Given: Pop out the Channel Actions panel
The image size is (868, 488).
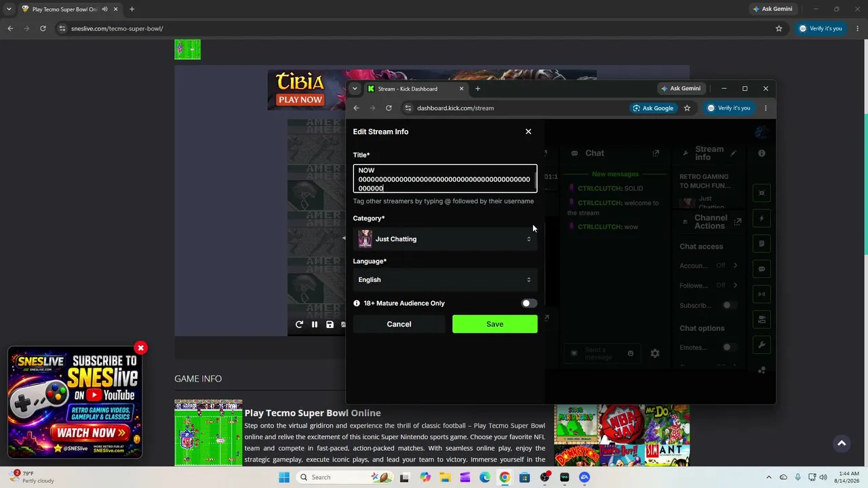Looking at the screenshot, I should [738, 222].
